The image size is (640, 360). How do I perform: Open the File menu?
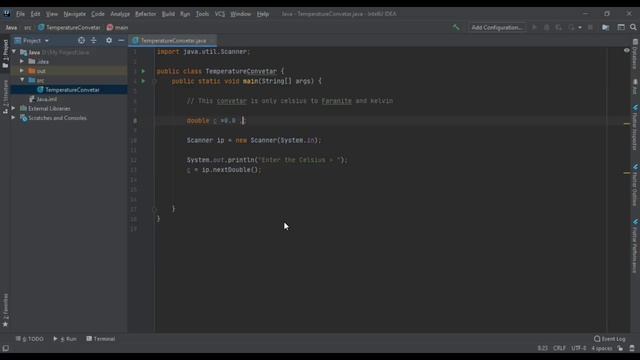tap(20, 13)
